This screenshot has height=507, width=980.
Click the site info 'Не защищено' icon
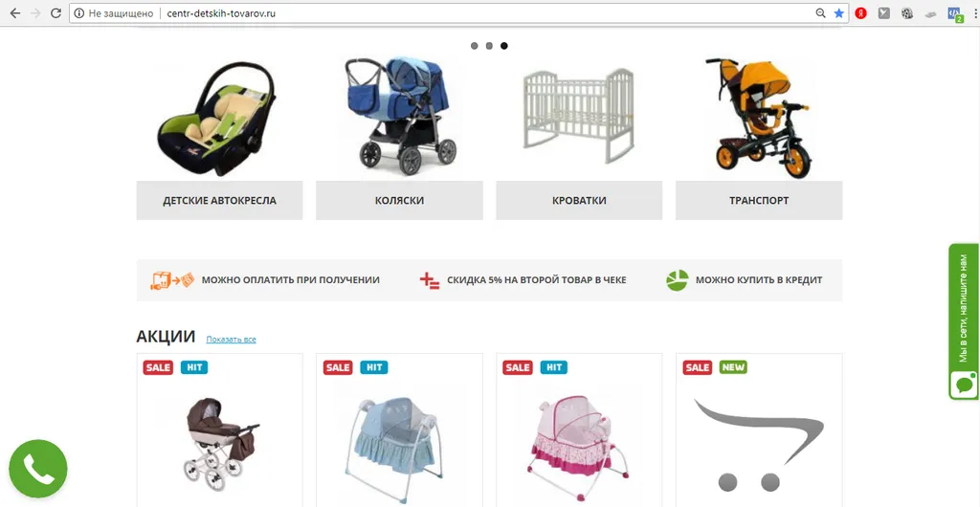coord(78,13)
